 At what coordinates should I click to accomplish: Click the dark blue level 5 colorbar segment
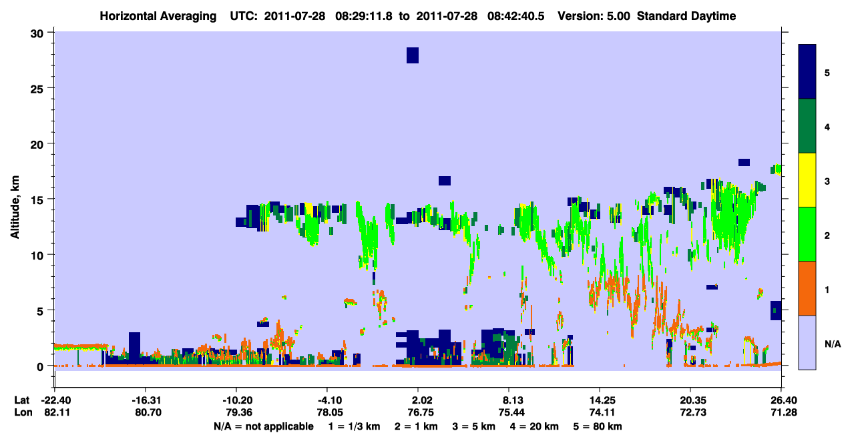click(x=807, y=72)
